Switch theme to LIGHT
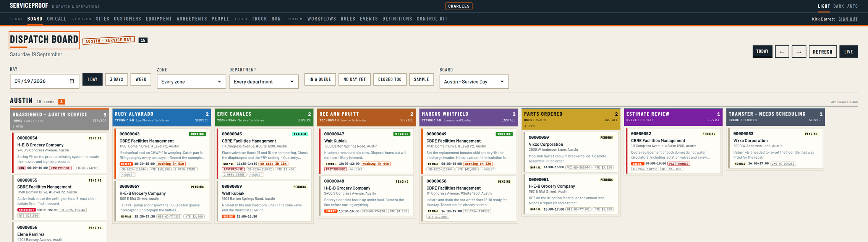The width and height of the screenshot is (868, 242). tap(824, 6)
